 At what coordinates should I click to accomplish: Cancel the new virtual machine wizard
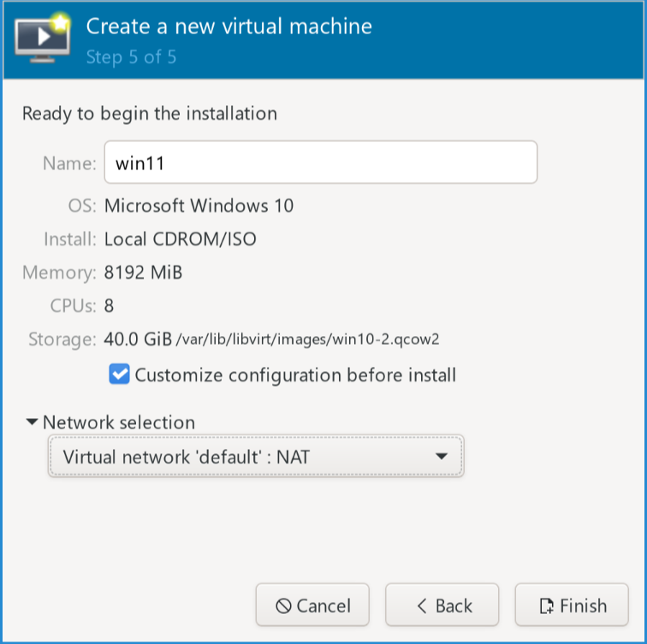[312, 606]
